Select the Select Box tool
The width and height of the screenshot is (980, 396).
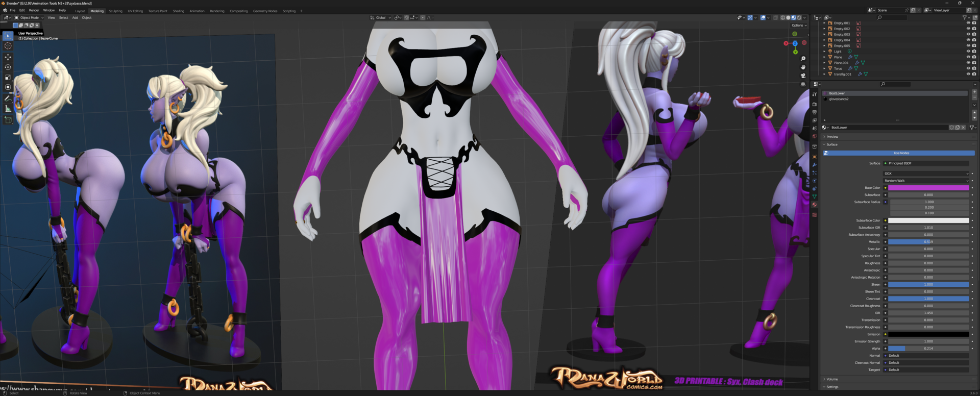click(8, 36)
